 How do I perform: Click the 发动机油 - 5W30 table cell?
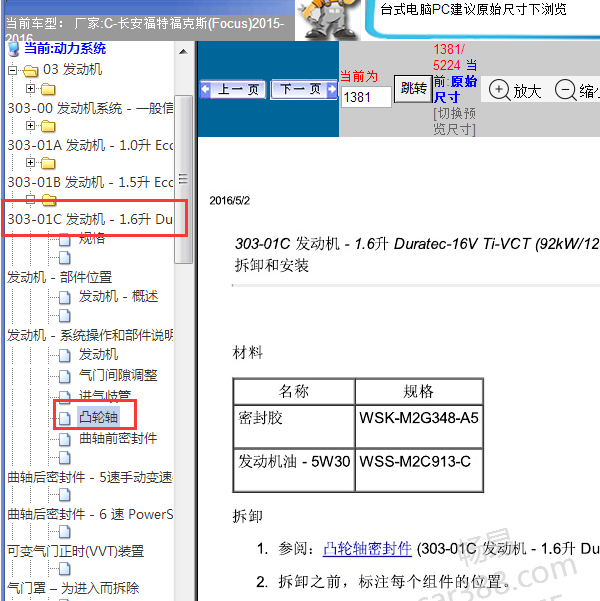[294, 470]
